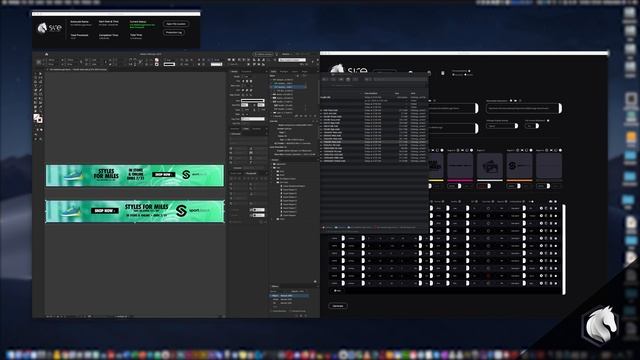Screen dimensions: 640x360
Task: Select the Sire thumbnail with the image placeholder icon
Action: (490, 166)
